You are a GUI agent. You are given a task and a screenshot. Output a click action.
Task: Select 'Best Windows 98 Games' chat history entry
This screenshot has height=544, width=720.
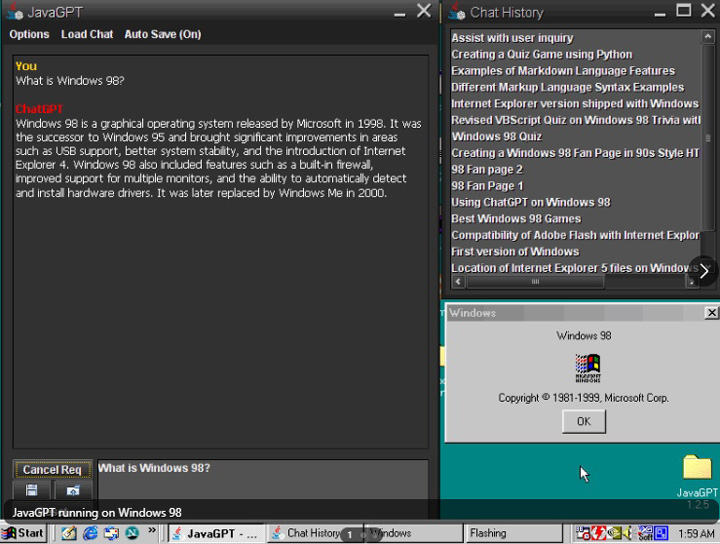point(516,218)
